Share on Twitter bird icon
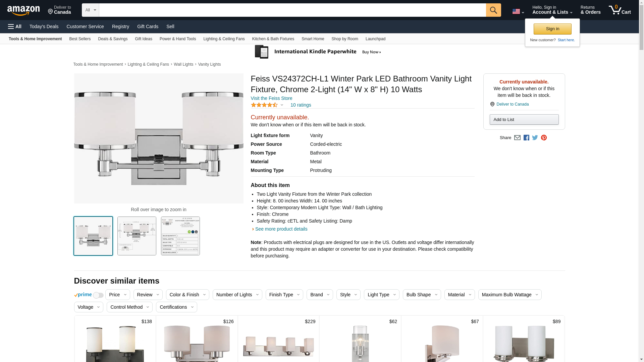This screenshot has height=362, width=644. [535, 138]
